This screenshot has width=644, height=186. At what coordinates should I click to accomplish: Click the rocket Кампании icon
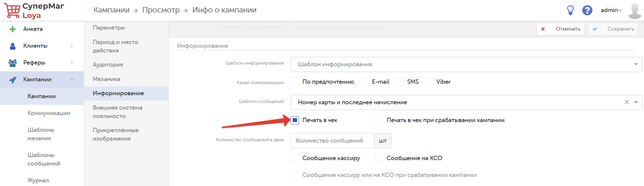pyautogui.click(x=12, y=80)
